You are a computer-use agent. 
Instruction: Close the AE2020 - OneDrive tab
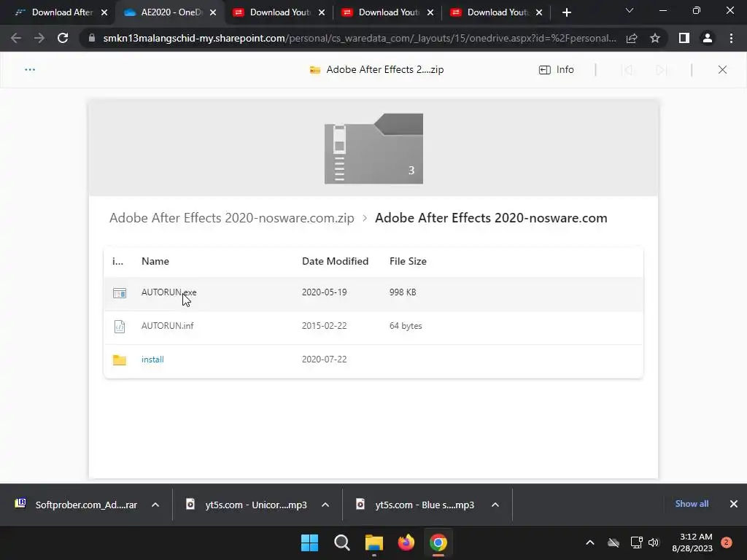(x=213, y=13)
